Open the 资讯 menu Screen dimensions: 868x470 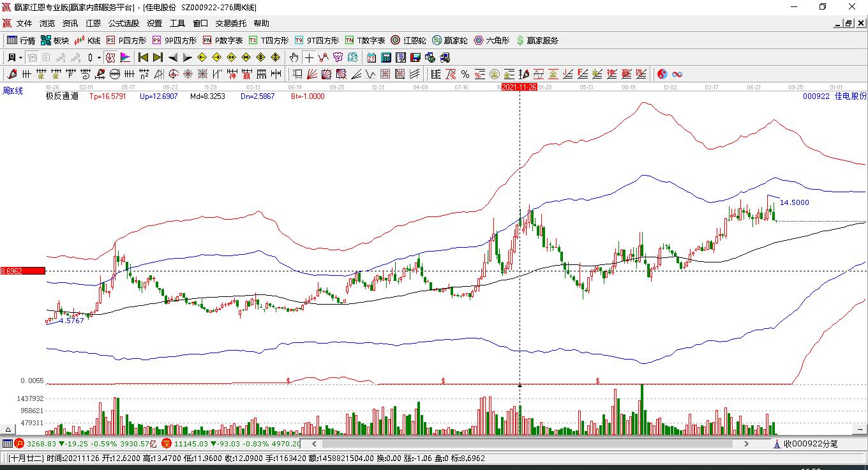(70, 24)
